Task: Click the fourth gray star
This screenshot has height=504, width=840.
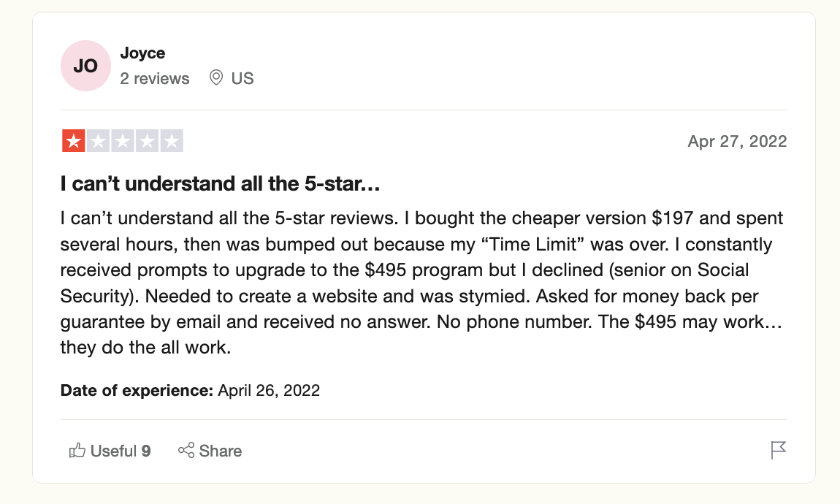Action: tap(147, 141)
